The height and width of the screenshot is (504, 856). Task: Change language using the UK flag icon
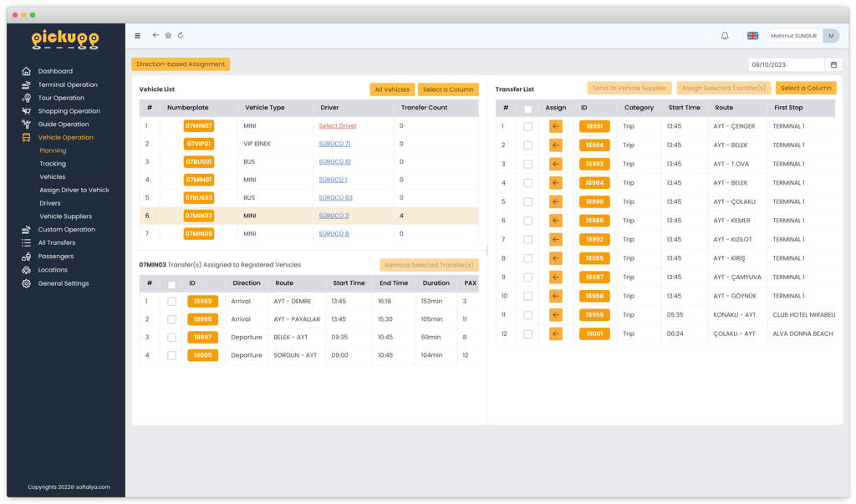[752, 35]
